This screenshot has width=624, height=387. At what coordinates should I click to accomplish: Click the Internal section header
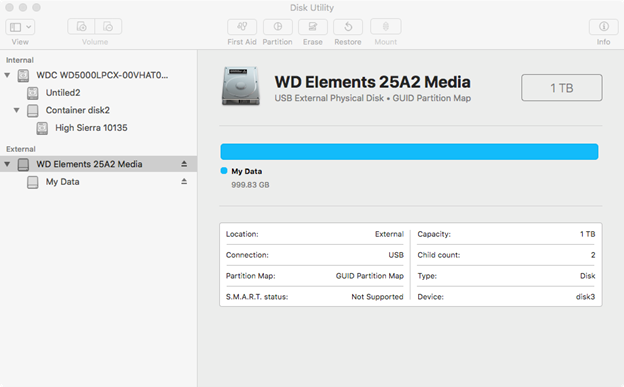coord(20,60)
